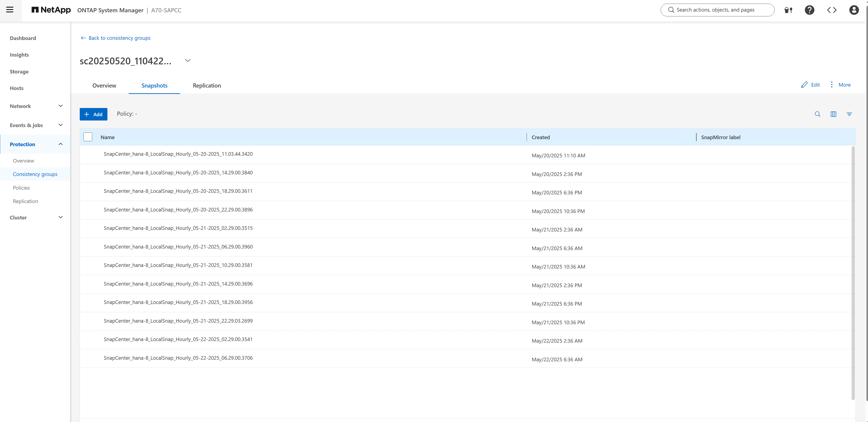Click the Add snapshot button
The width and height of the screenshot is (868, 422).
[93, 114]
